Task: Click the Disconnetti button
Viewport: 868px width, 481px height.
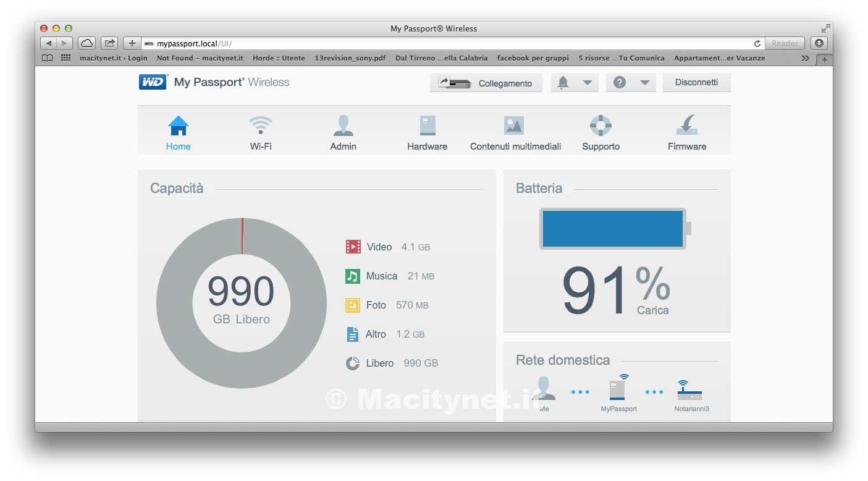Action: (x=697, y=82)
